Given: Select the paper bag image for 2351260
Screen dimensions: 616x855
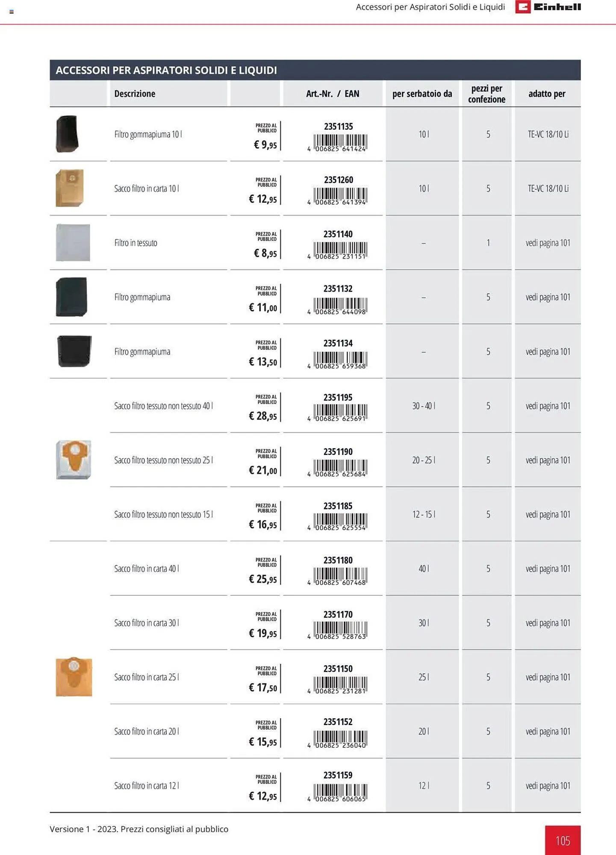Looking at the screenshot, I should (x=70, y=188).
